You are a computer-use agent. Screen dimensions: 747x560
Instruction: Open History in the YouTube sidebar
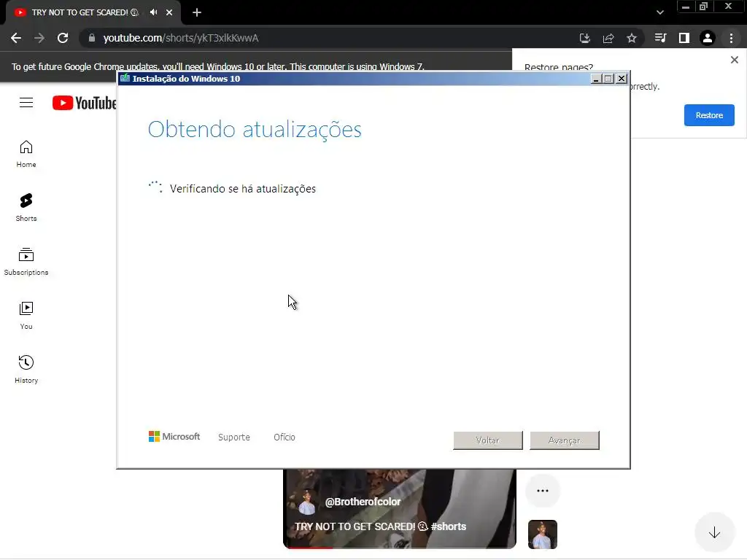26,369
